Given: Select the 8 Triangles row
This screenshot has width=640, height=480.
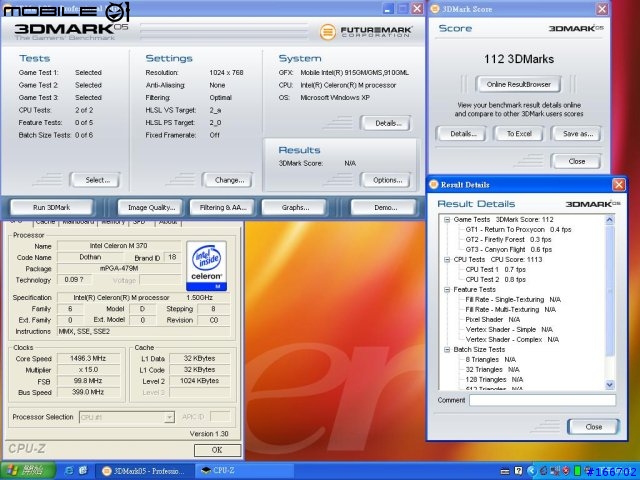Looking at the screenshot, I should pos(491,360).
